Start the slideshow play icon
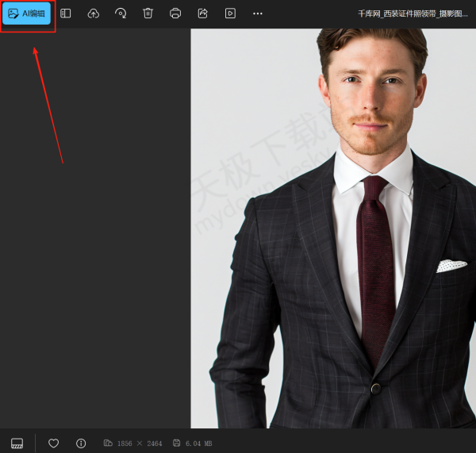The height and width of the screenshot is (453, 476). pyautogui.click(x=230, y=13)
